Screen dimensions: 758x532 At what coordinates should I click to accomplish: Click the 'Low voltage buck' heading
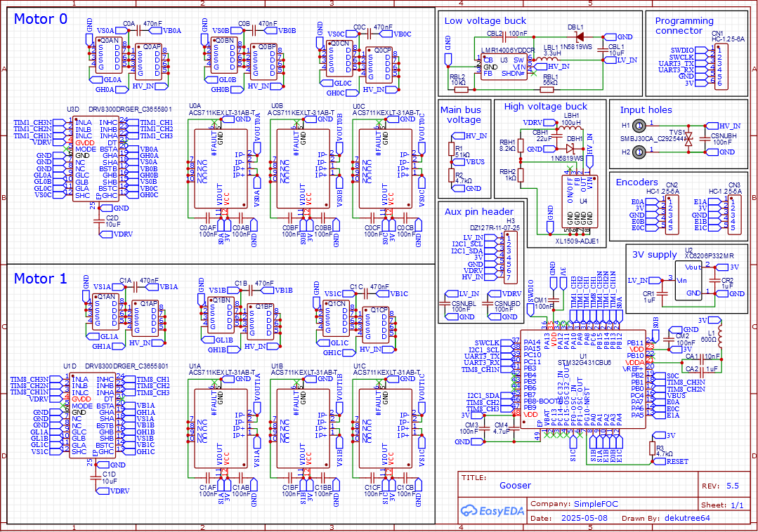[485, 21]
